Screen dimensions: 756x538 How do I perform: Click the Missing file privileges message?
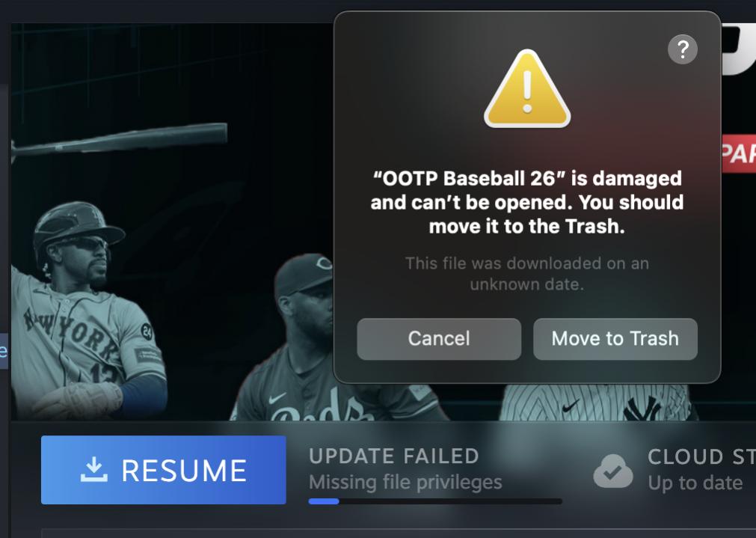coord(405,483)
